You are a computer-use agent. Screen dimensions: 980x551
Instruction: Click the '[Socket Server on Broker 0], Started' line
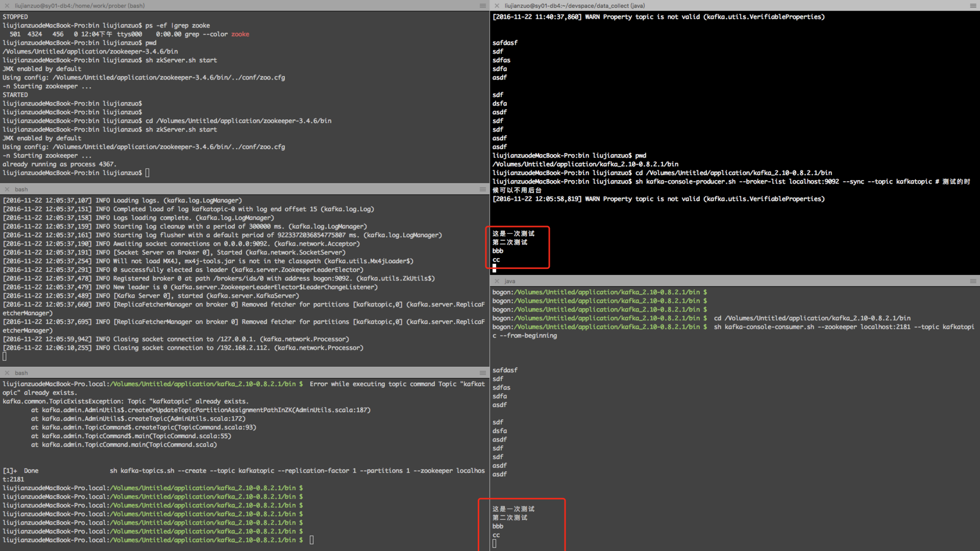(x=174, y=253)
